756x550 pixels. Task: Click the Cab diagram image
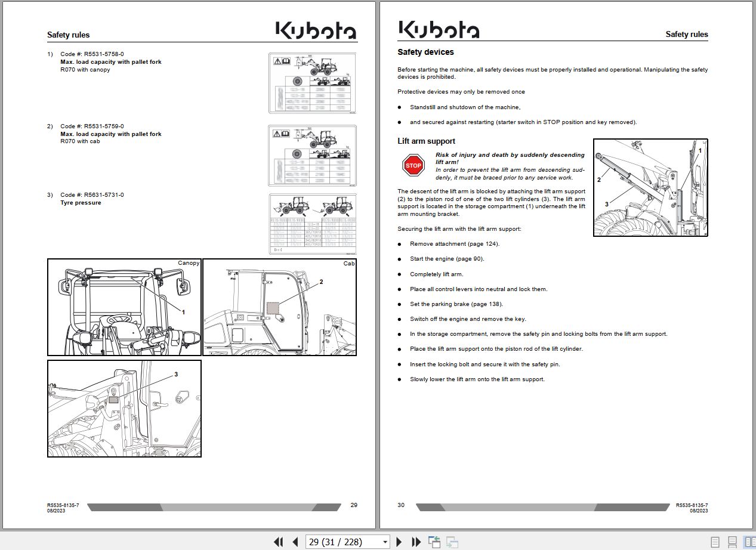279,307
